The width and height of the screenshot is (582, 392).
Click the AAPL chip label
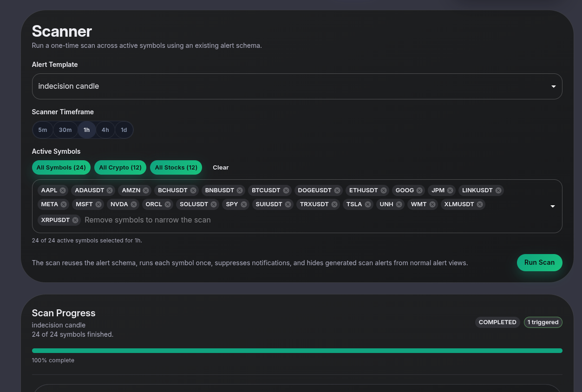[49, 190]
